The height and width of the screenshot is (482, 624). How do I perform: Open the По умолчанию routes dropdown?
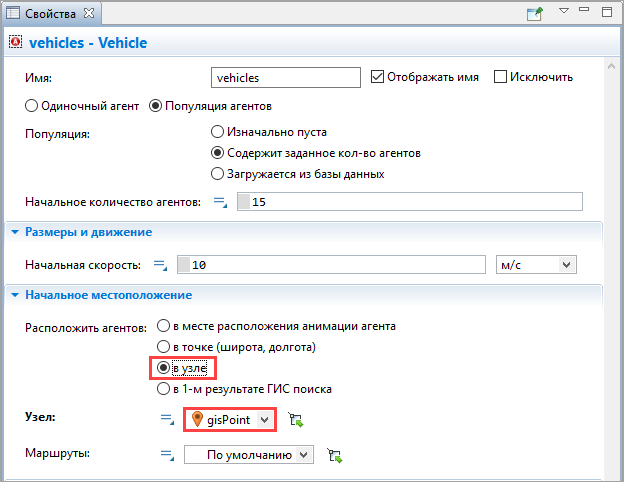click(249, 455)
